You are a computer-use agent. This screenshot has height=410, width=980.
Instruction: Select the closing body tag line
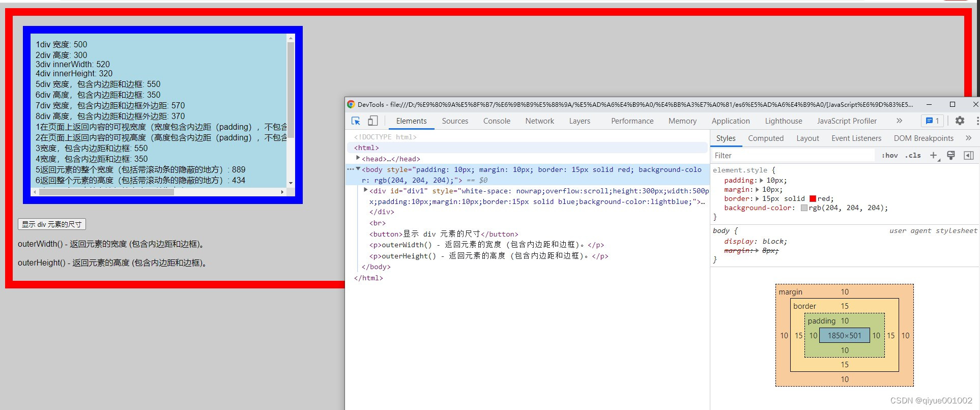[x=376, y=267]
